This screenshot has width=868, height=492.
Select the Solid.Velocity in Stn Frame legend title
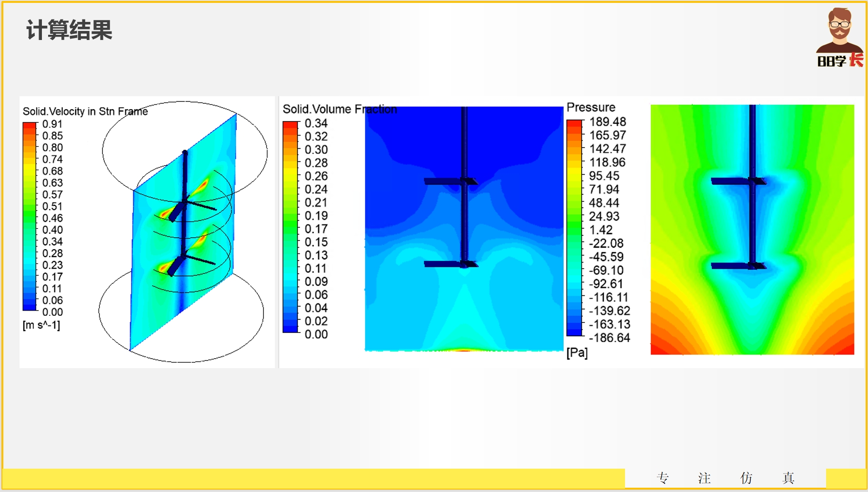[85, 111]
